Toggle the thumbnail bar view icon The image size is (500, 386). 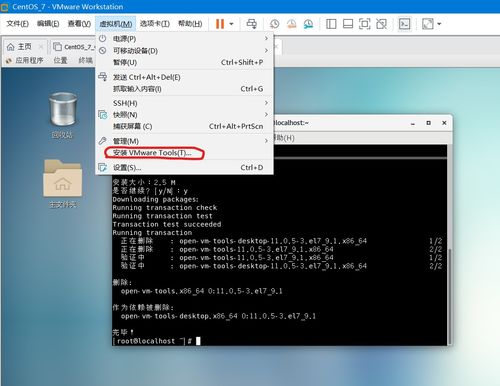pyautogui.click(x=348, y=24)
